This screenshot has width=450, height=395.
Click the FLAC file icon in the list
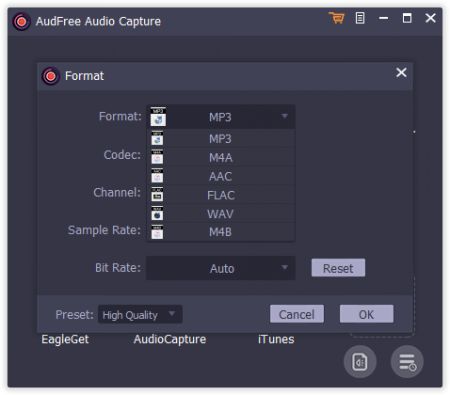tap(157, 194)
